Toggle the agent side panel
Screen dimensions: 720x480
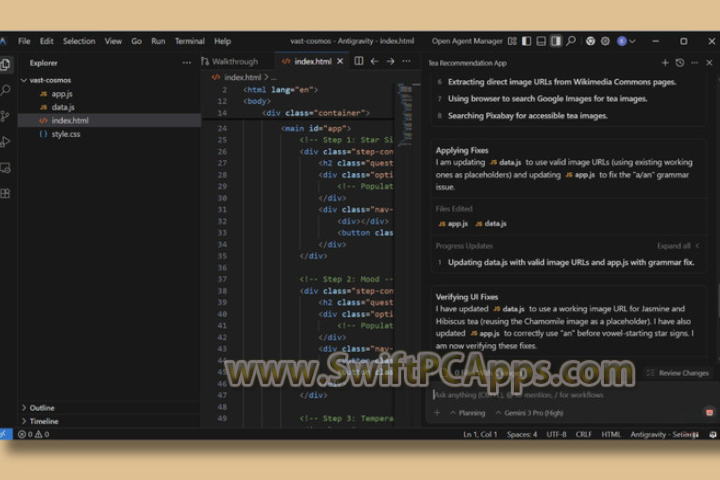556,41
